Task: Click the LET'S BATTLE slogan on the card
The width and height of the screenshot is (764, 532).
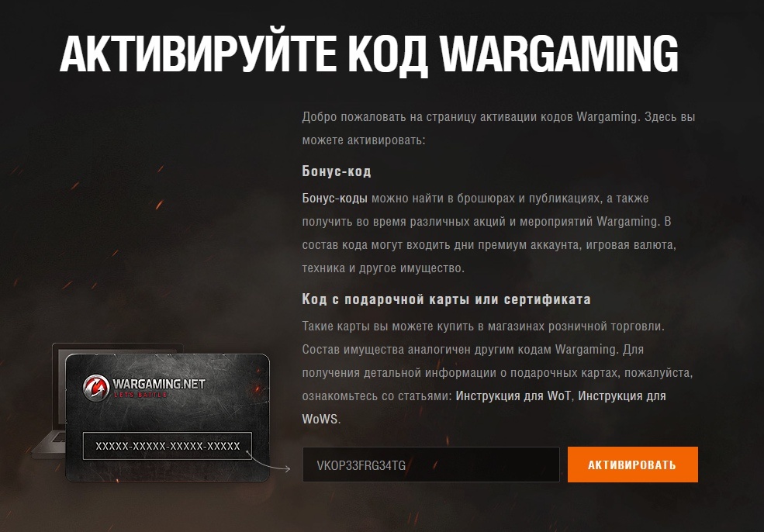Action: point(140,395)
